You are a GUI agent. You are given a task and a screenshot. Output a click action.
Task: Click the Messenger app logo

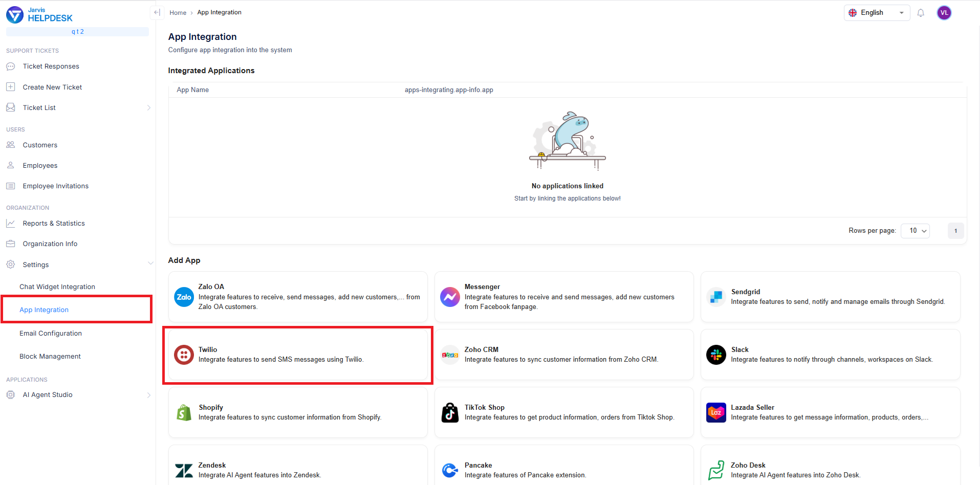pyautogui.click(x=450, y=297)
